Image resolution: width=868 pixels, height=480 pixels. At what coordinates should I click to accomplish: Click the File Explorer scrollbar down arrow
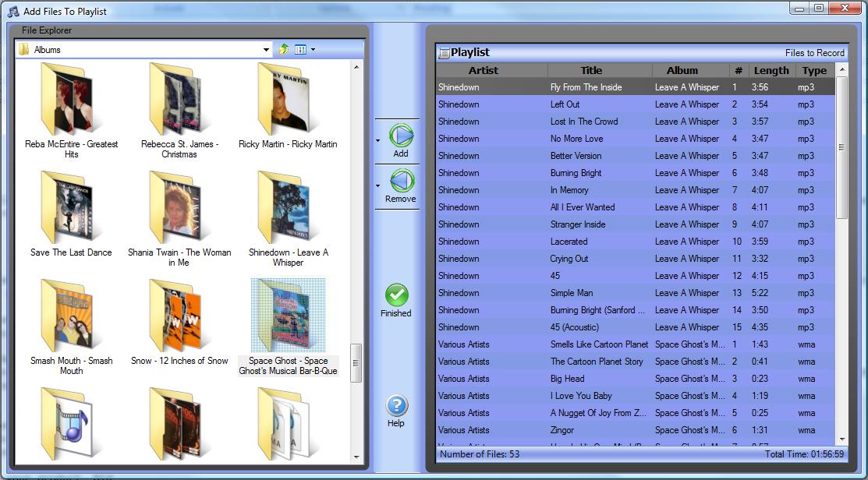tap(356, 457)
